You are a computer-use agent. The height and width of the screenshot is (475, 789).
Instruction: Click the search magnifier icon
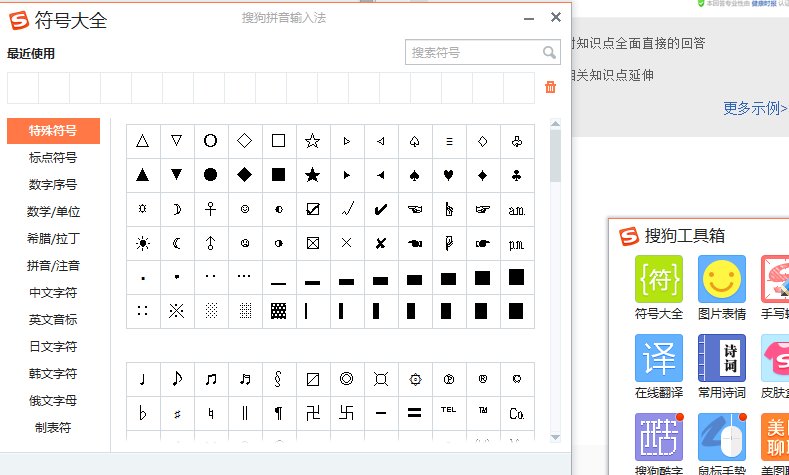point(549,52)
